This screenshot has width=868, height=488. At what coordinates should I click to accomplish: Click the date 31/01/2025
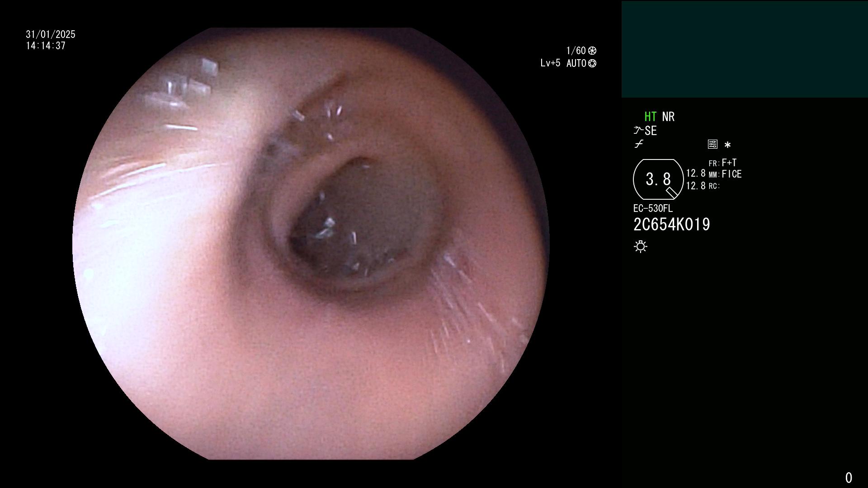pyautogui.click(x=51, y=34)
